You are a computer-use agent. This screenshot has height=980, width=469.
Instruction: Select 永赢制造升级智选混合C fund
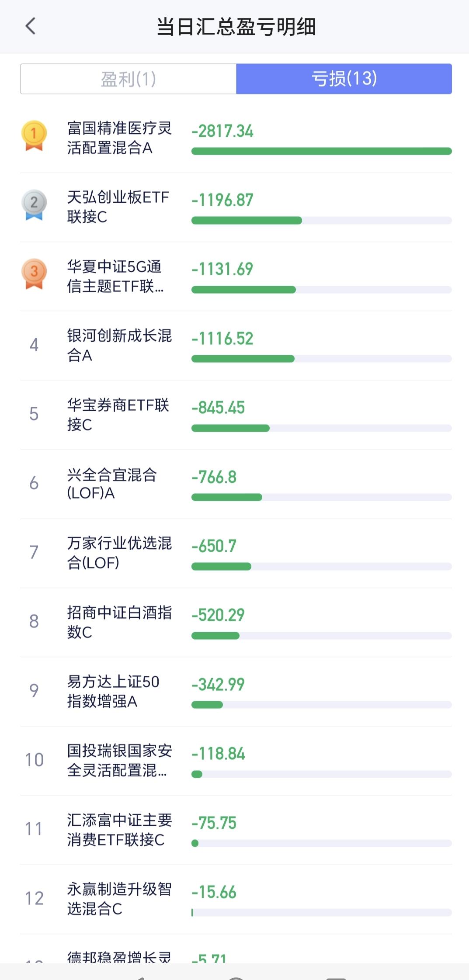tap(119, 899)
